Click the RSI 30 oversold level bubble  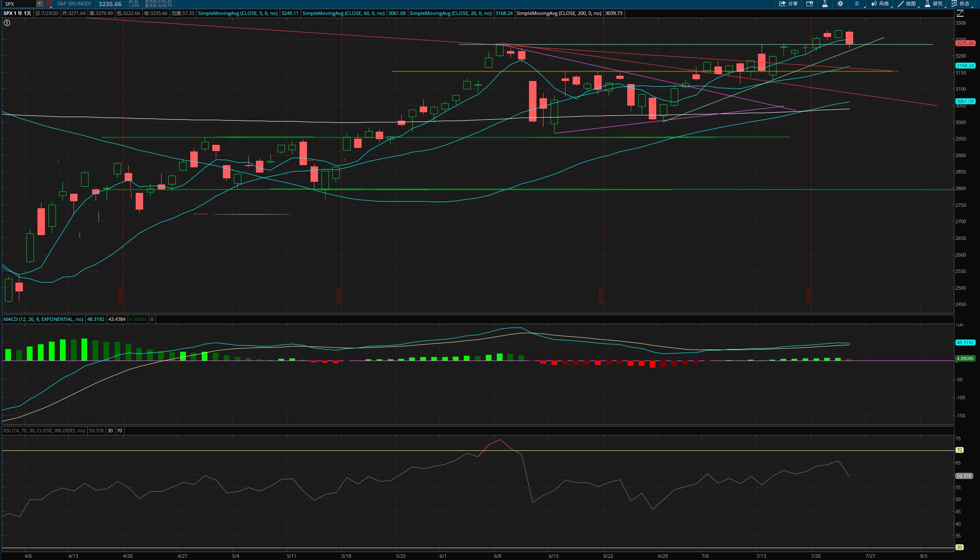click(x=959, y=547)
